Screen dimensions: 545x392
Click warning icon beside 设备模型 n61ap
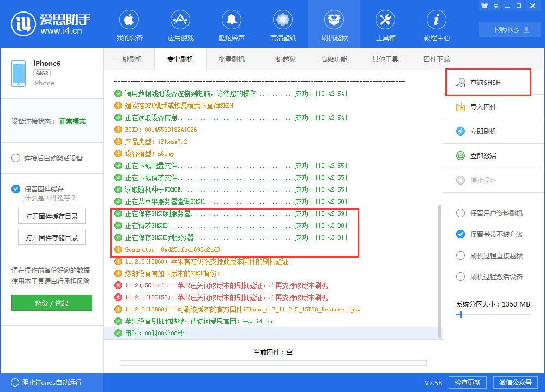click(x=118, y=154)
